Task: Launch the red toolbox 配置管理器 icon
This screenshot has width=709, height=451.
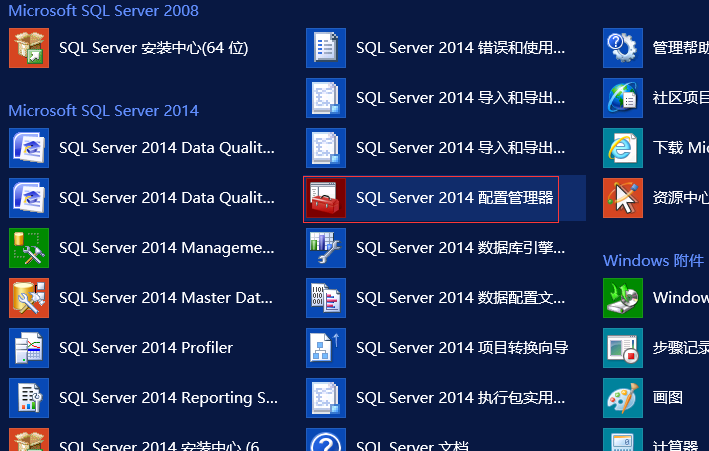Action: (326, 198)
